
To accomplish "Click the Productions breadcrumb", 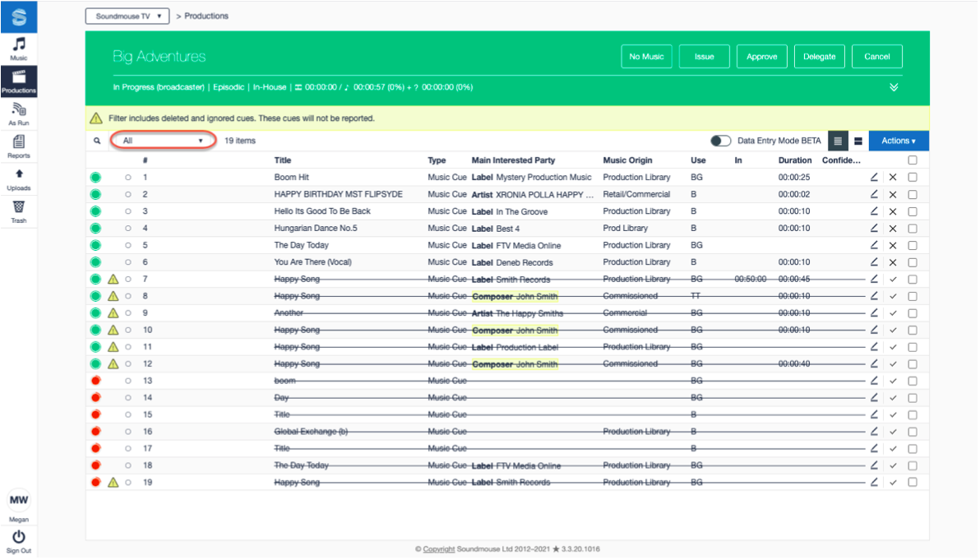I will tap(206, 16).
